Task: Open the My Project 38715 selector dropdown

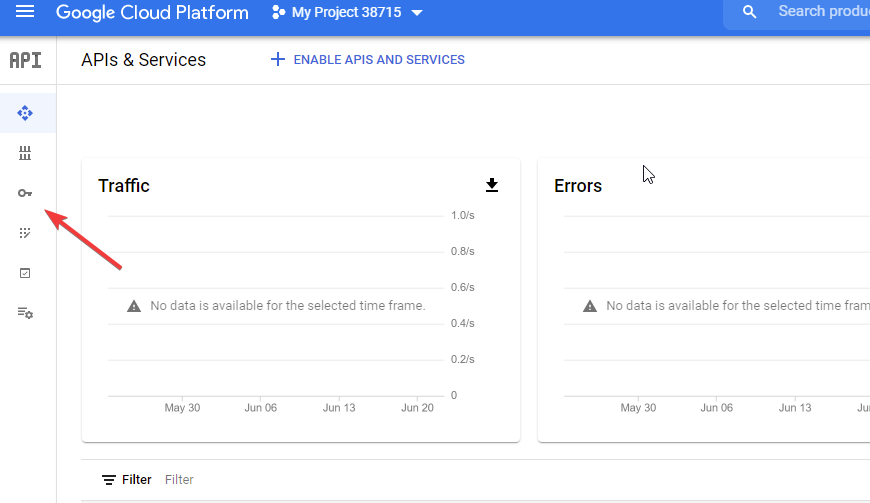Action: (x=347, y=13)
